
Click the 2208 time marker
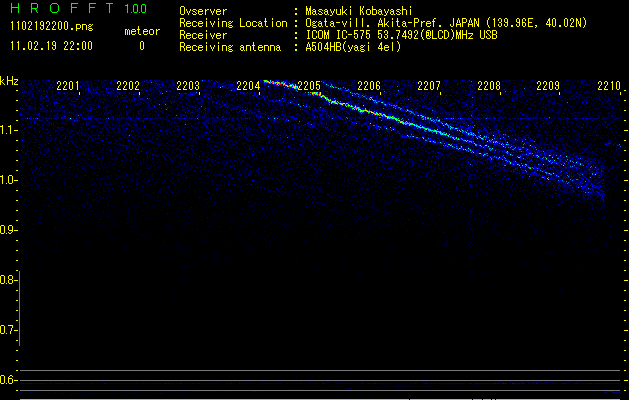[489, 86]
